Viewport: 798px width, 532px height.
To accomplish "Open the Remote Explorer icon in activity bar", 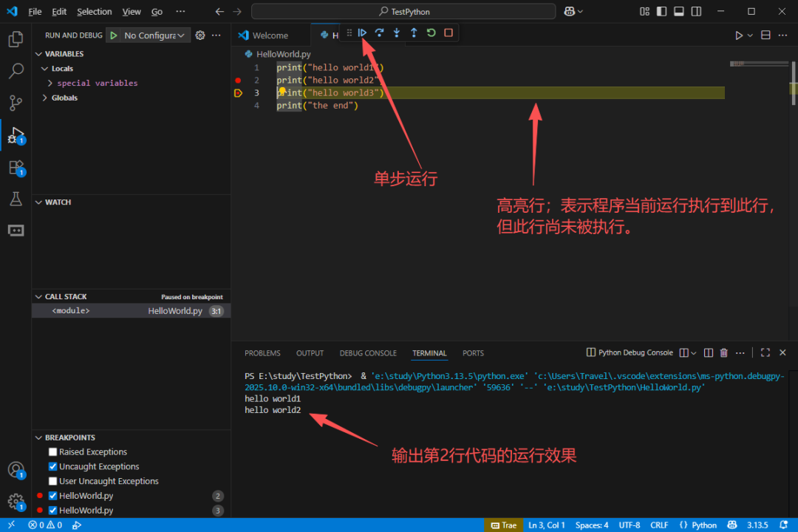I will pyautogui.click(x=16, y=231).
